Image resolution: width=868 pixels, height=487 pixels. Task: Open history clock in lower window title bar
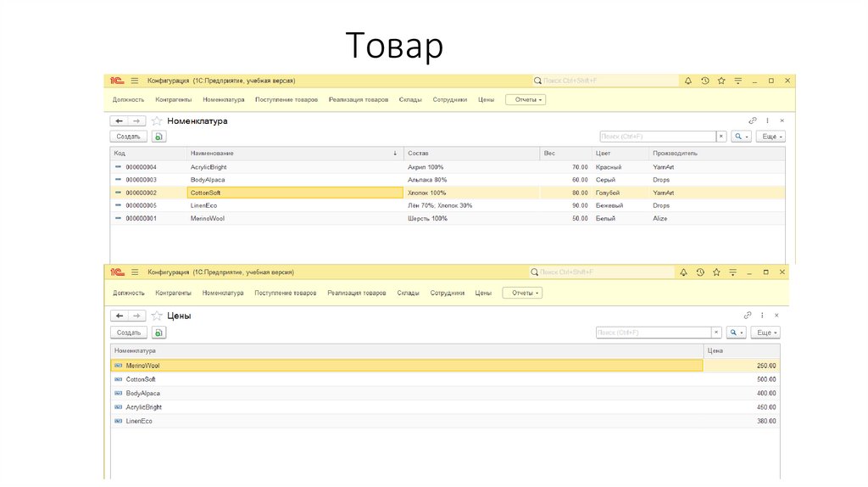click(700, 272)
